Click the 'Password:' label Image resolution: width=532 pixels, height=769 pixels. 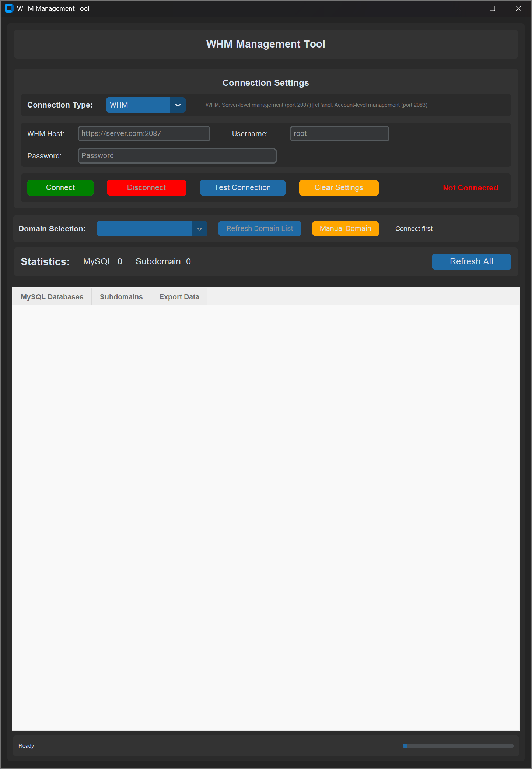(44, 156)
